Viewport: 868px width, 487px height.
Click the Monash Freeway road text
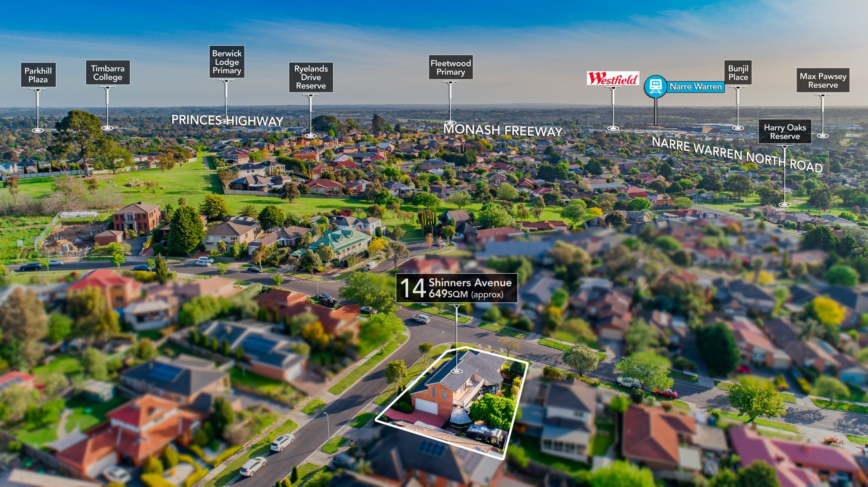click(502, 130)
